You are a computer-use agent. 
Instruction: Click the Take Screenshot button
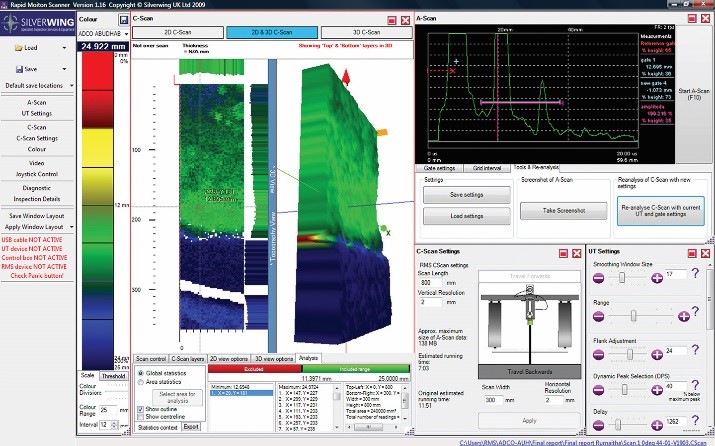point(563,212)
